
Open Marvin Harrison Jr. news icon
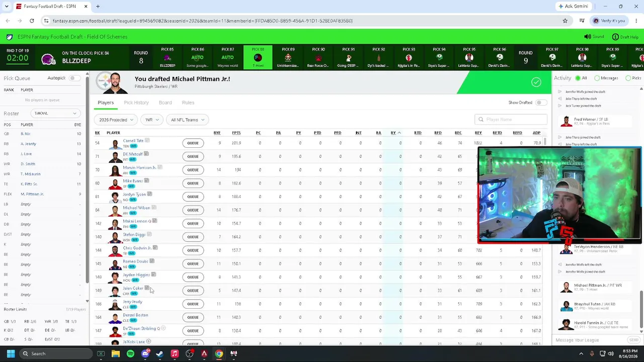pos(160,167)
